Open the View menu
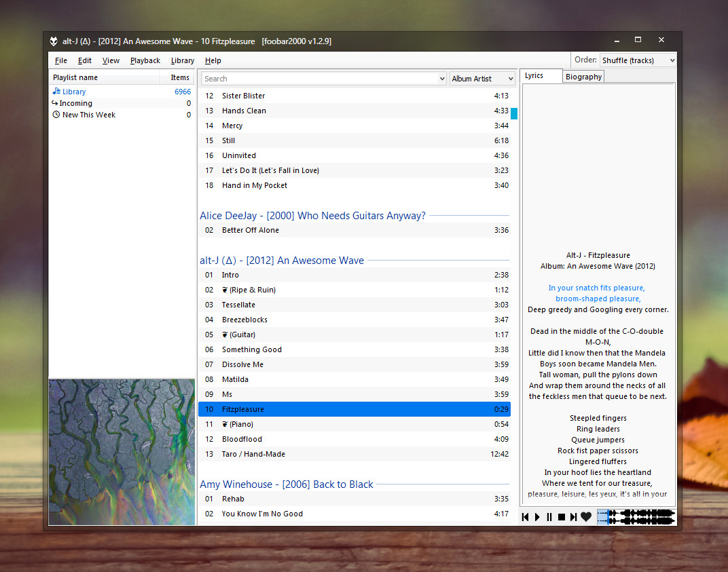 click(111, 60)
